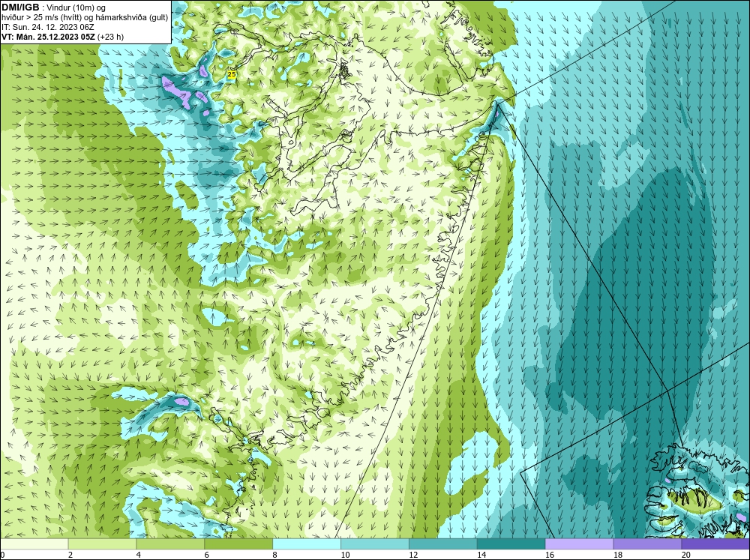Click the above 20 m/s dark purple swatch
The height and width of the screenshot is (560, 750).
click(715, 544)
